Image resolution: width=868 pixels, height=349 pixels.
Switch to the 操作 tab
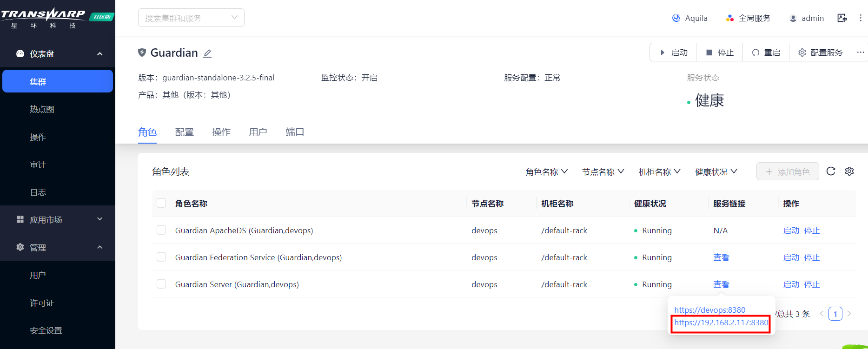pos(221,132)
